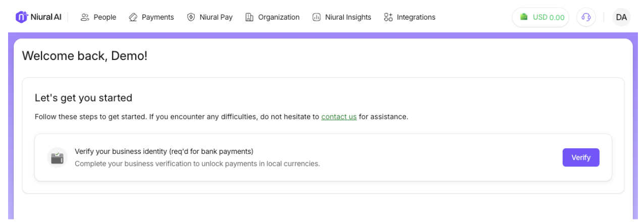Follow the 'contact us' link
This screenshot has height=223, width=644.
[339, 117]
